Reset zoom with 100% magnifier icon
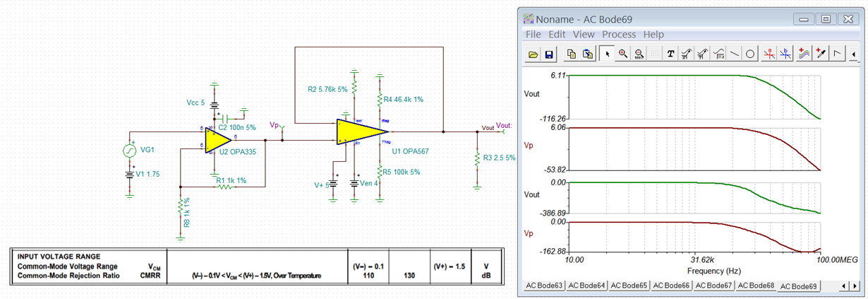868x299 pixels. click(639, 54)
